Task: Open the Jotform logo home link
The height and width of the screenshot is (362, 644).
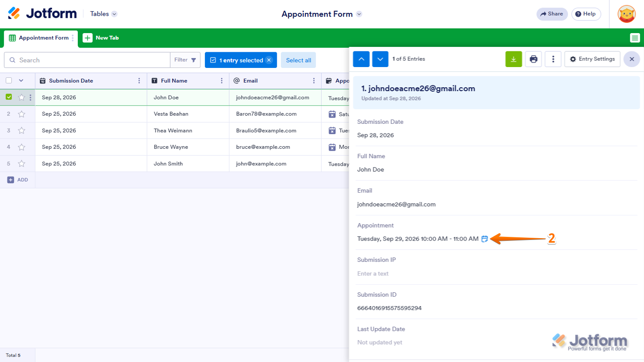Action: [42, 14]
